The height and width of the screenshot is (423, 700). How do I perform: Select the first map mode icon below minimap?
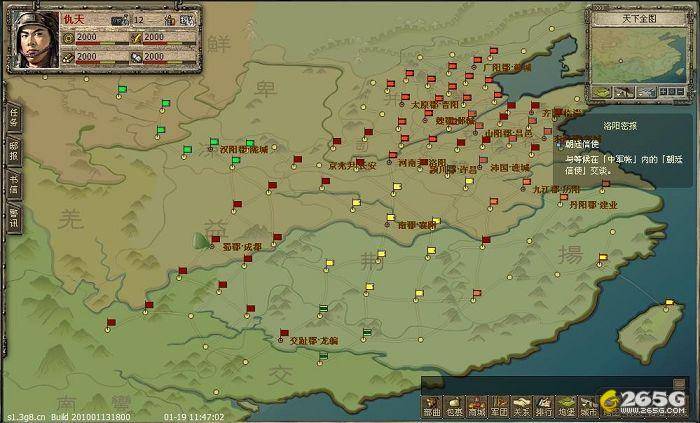tap(602, 93)
